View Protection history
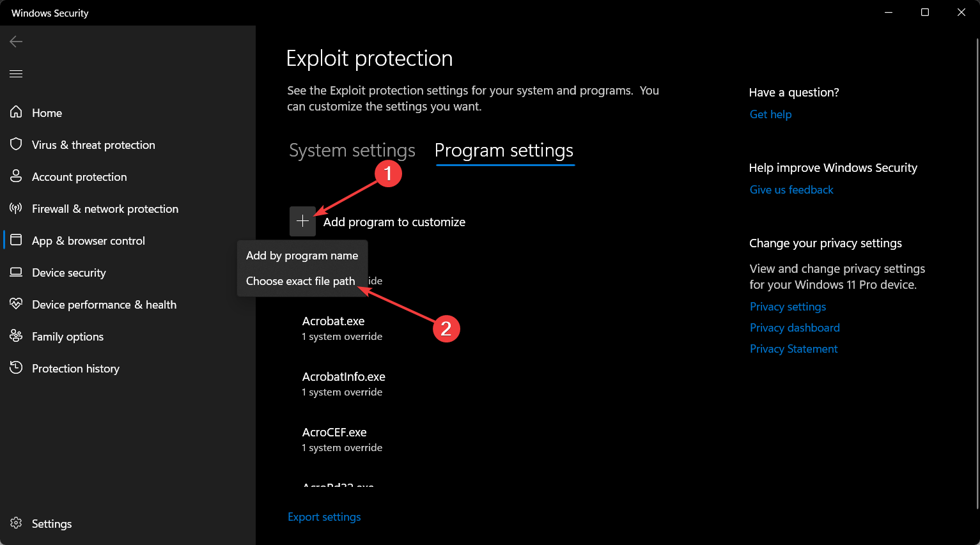This screenshot has width=980, height=545. [x=75, y=369]
